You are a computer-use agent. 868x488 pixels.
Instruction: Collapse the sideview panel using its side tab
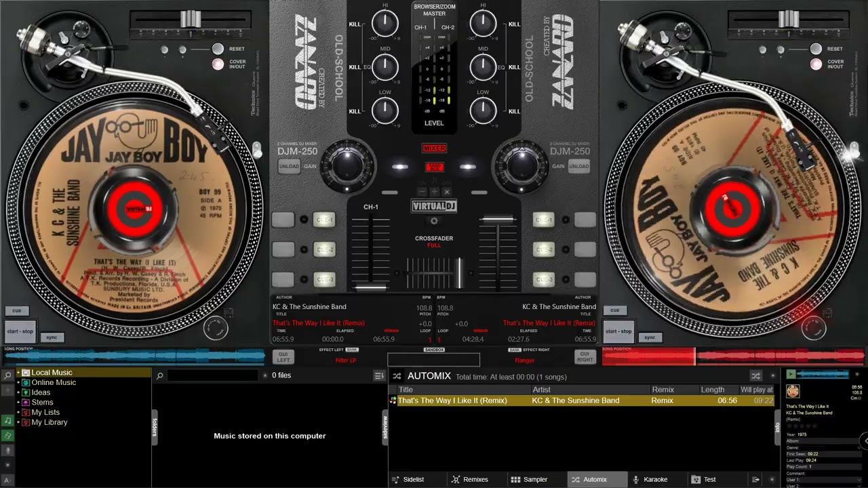(385, 427)
